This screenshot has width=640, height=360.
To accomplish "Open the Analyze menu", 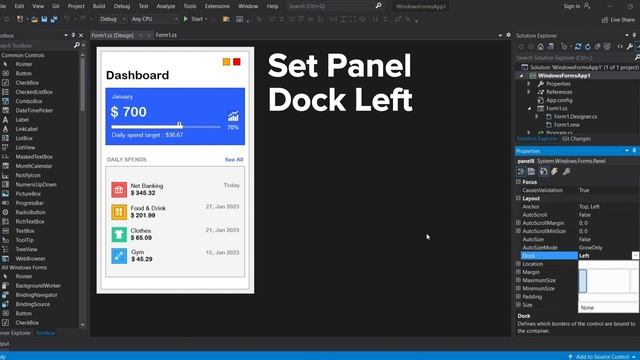I will 166,6.
